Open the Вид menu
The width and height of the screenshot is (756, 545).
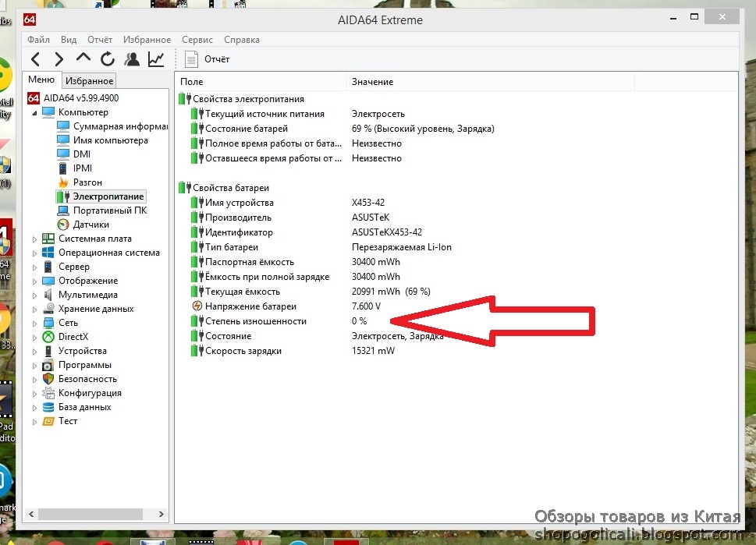click(69, 40)
